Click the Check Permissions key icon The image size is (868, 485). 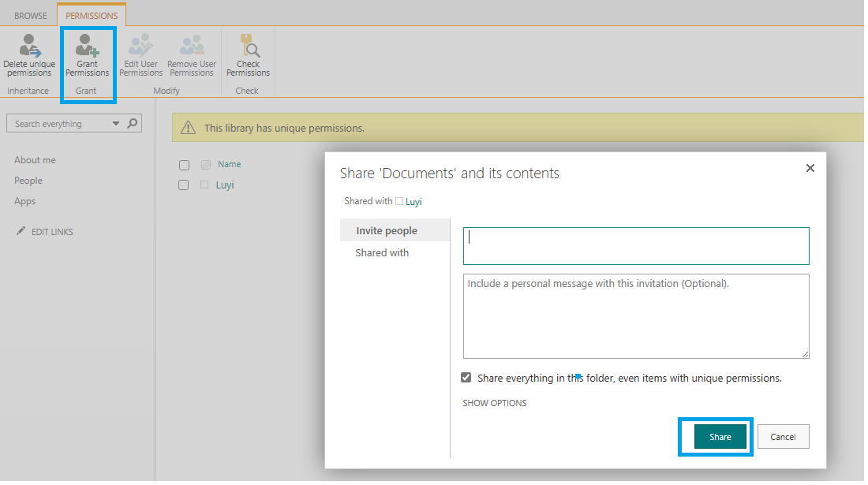249,46
